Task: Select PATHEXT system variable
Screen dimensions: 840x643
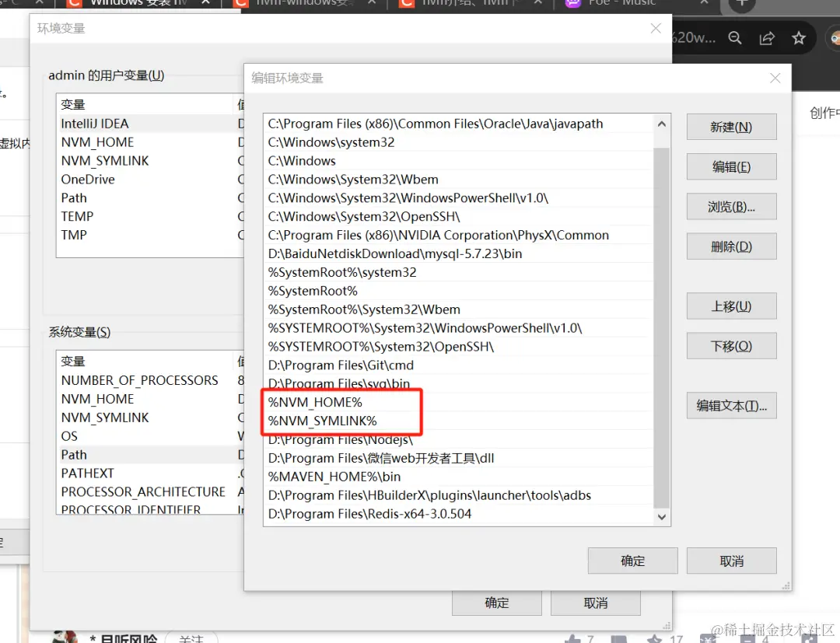Action: pos(150,474)
